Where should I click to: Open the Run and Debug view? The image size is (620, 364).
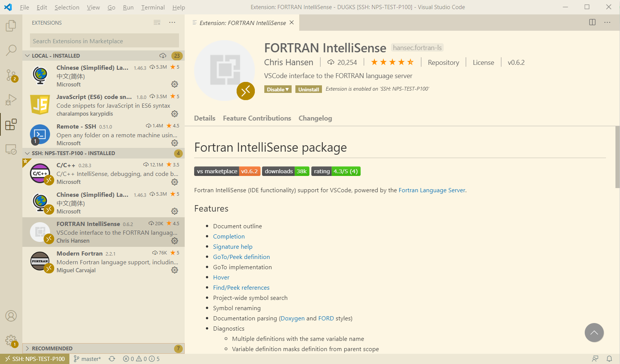(11, 100)
